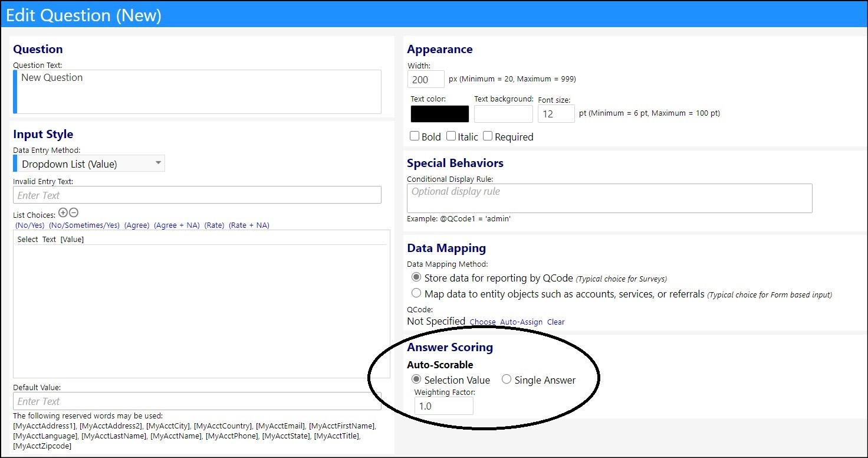This screenshot has height=458, width=868.
Task: Click the [MyAcctPhone] reserved word
Action: (x=231, y=436)
